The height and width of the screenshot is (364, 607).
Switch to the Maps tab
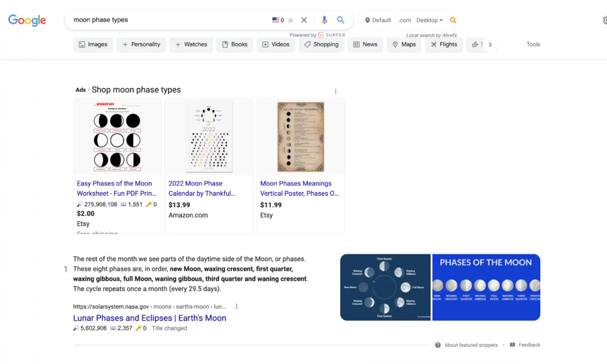(404, 44)
